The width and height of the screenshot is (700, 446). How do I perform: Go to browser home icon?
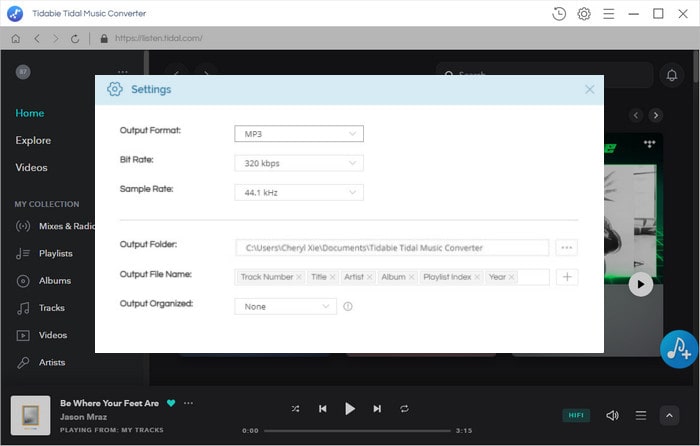pyautogui.click(x=16, y=39)
